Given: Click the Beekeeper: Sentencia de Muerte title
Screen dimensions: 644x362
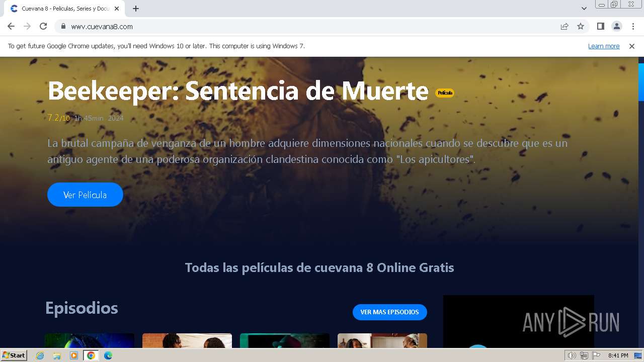Looking at the screenshot, I should coord(237,90).
